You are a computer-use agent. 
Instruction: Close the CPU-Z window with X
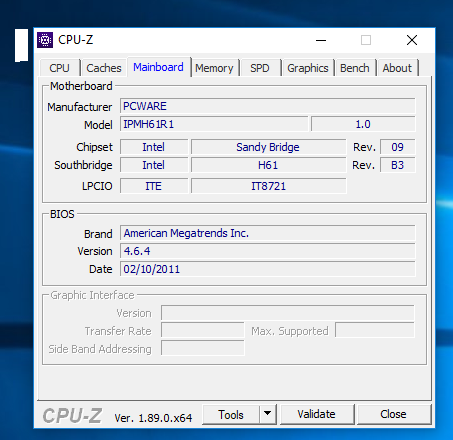coord(412,40)
